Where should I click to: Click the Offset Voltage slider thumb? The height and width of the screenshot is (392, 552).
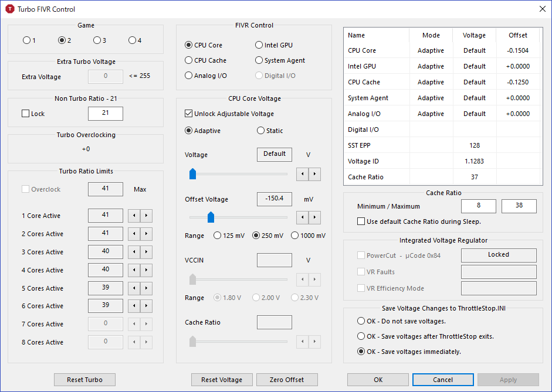click(211, 217)
